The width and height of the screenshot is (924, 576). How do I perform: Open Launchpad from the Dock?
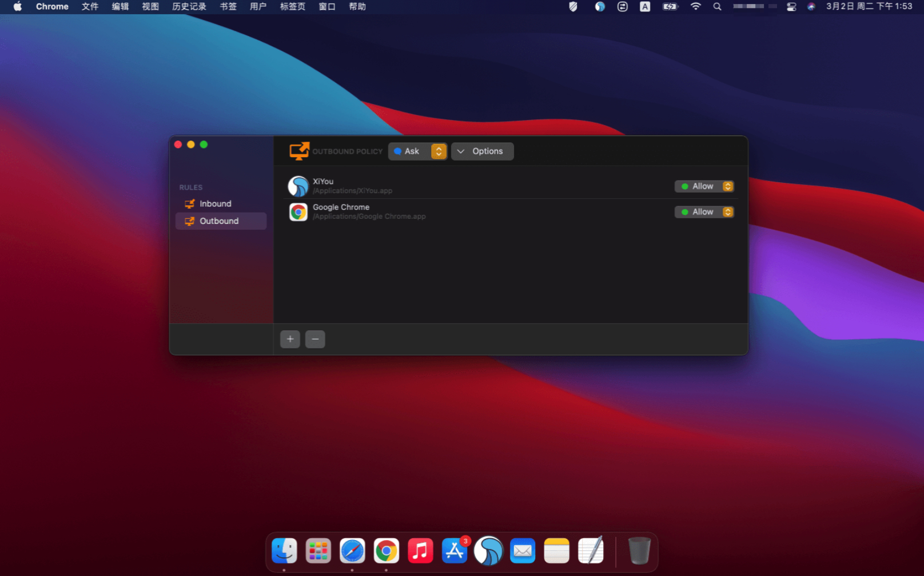[318, 551]
